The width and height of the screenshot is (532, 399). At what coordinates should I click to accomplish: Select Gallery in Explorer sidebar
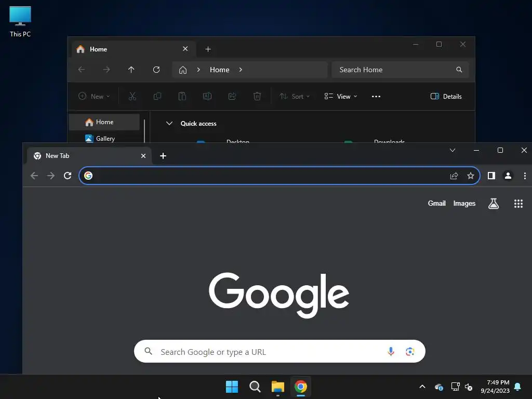[x=104, y=138]
